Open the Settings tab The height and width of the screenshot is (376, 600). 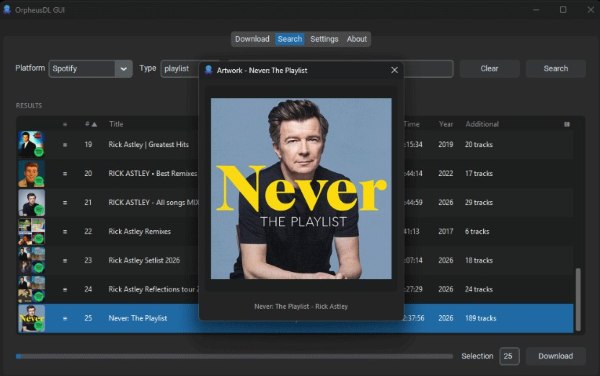click(324, 39)
